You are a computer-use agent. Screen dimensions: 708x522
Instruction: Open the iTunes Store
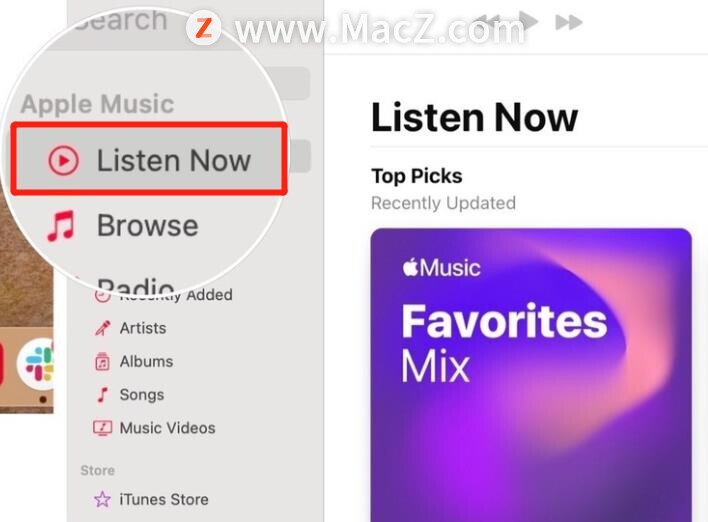pos(164,499)
